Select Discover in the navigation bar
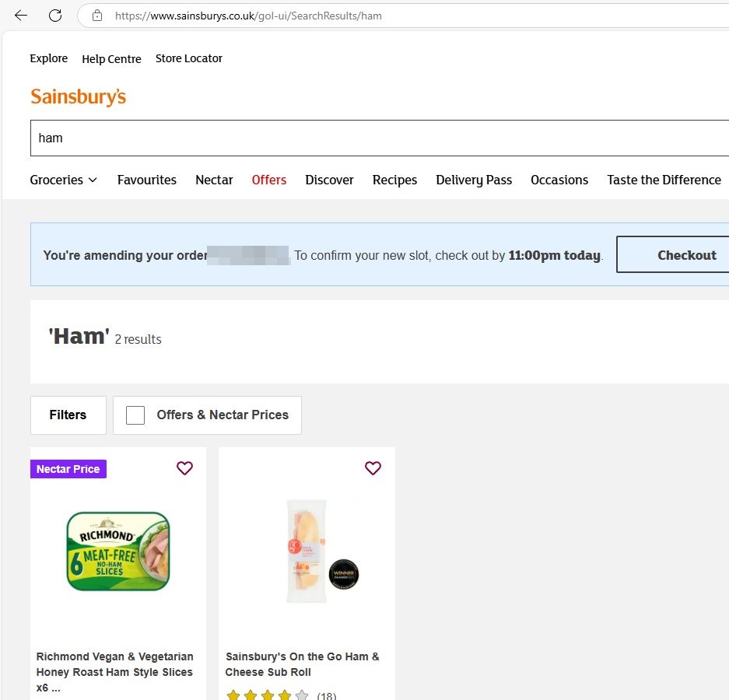Image resolution: width=729 pixels, height=700 pixels. click(329, 180)
